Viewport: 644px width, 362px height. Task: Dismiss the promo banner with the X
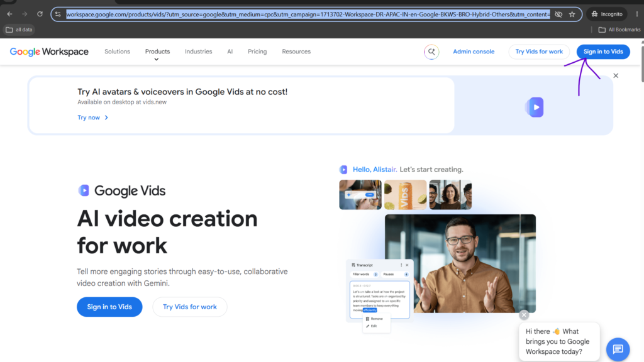pyautogui.click(x=616, y=75)
